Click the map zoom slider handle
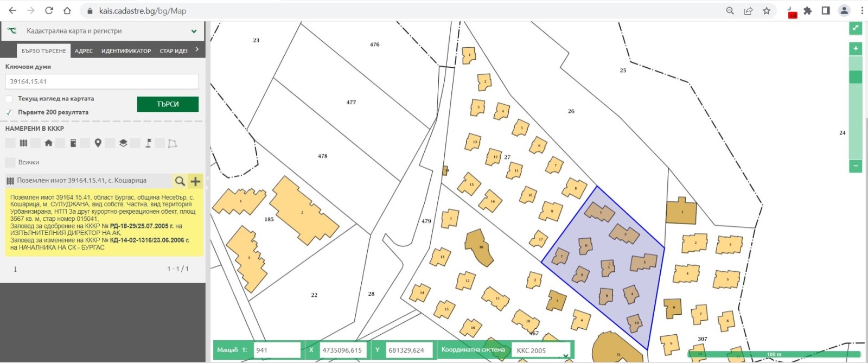 click(855, 77)
